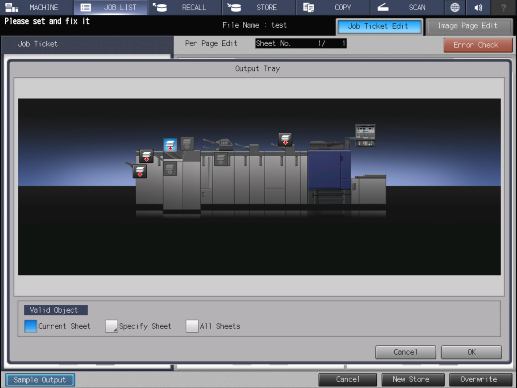Open the RECALL tab
This screenshot has width=517, height=388.
[x=185, y=7]
